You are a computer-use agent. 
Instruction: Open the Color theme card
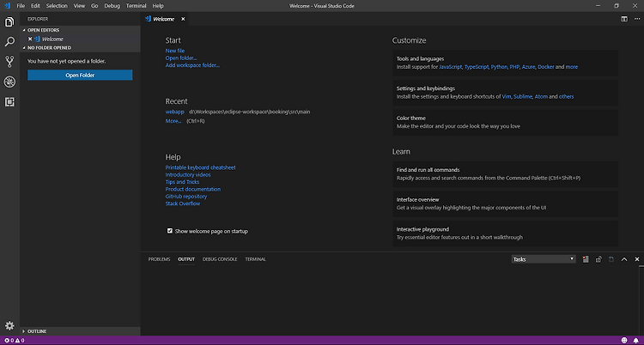[505, 123]
